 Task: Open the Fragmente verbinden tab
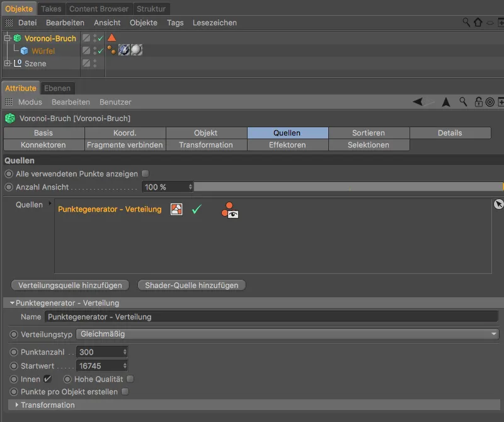click(125, 145)
